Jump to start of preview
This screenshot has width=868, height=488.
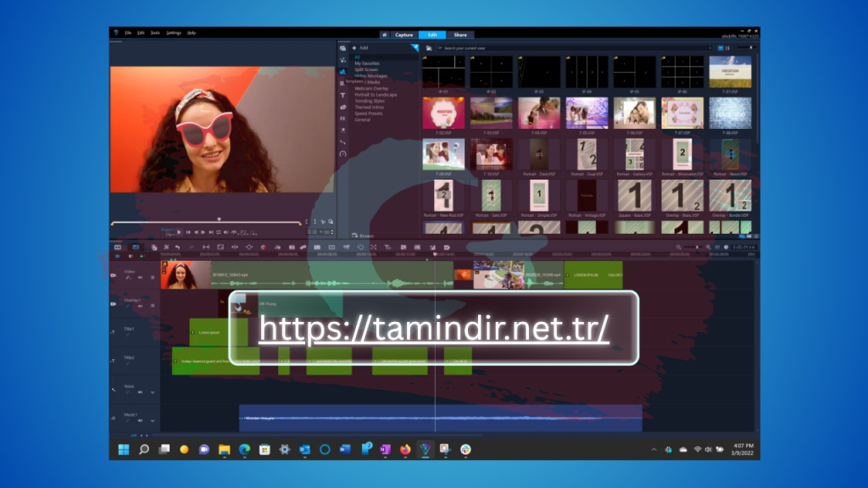tap(188, 232)
